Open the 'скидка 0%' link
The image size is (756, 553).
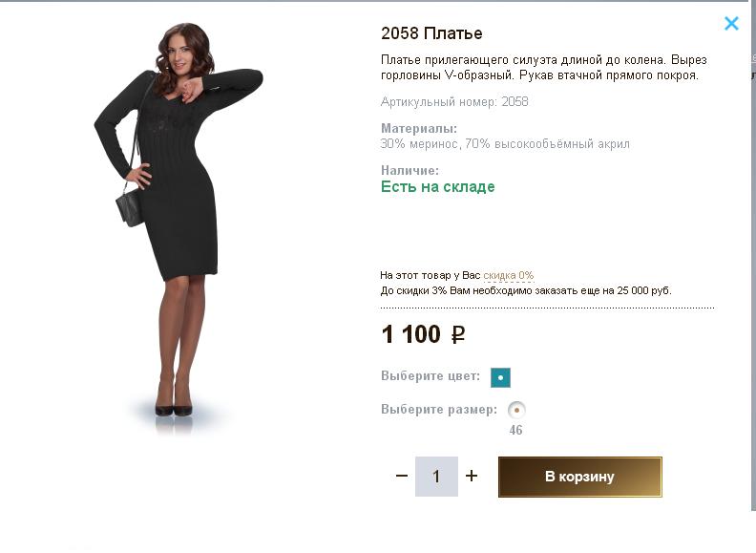pos(508,275)
